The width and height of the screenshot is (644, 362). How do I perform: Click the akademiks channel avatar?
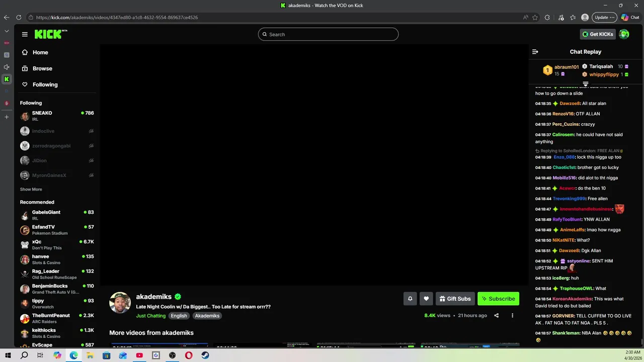click(120, 303)
